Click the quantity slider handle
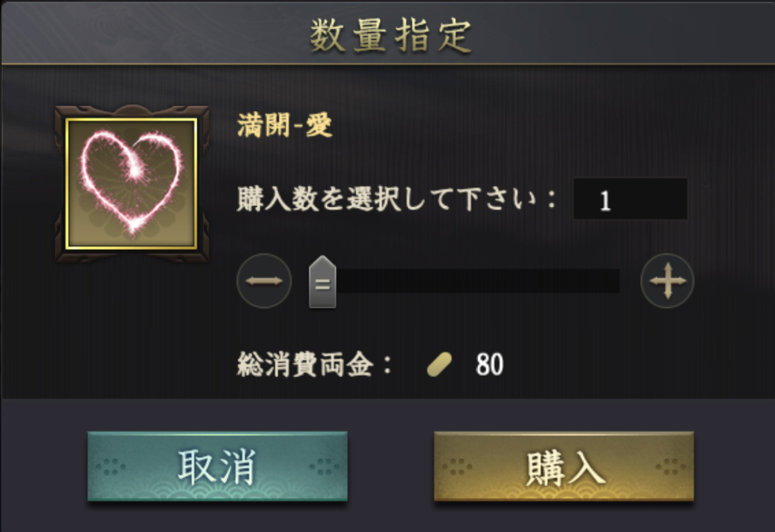The image size is (775, 532). pyautogui.click(x=322, y=282)
